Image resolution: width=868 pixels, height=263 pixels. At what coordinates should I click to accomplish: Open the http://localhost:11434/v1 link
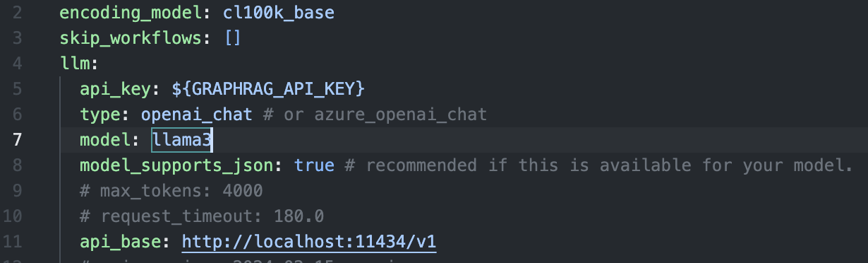tap(309, 242)
